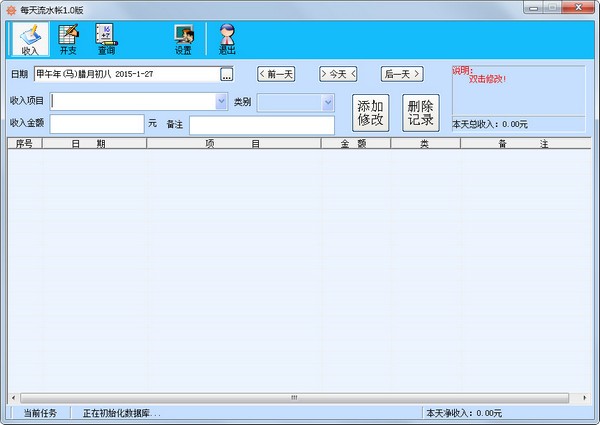Screen dimensions: 600x425
Task: Open the 收入 (income) toolbar icon
Action: 30,39
